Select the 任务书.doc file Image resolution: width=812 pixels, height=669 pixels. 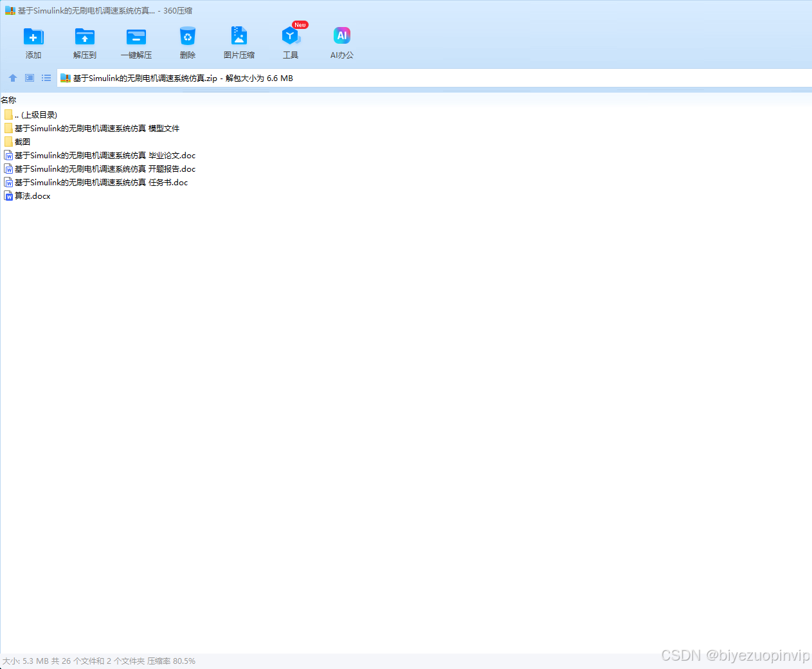pyautogui.click(x=96, y=182)
